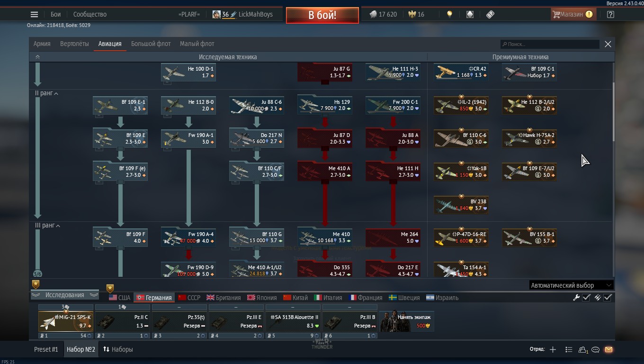
Task: Toggle the auto-refill ammo checkbox
Action: click(608, 298)
